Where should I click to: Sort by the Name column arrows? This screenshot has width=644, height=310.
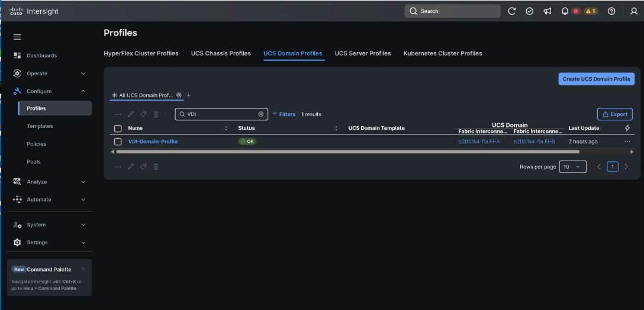coord(226,128)
